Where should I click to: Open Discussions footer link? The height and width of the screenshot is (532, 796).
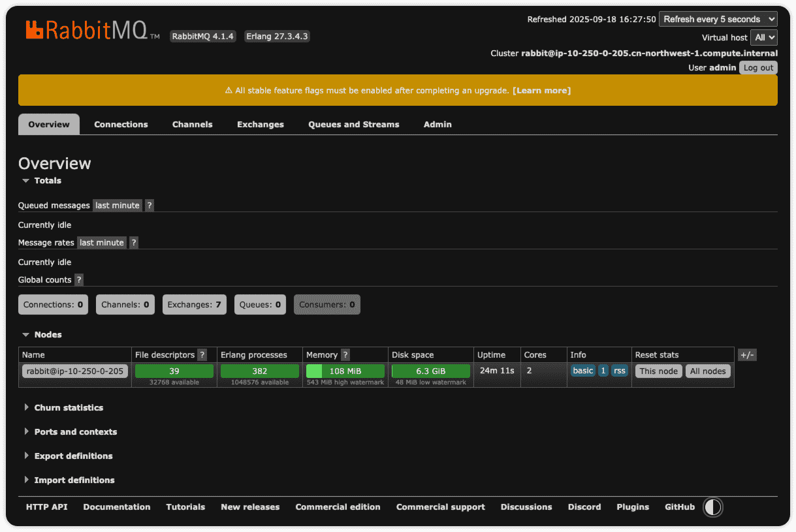[526, 507]
